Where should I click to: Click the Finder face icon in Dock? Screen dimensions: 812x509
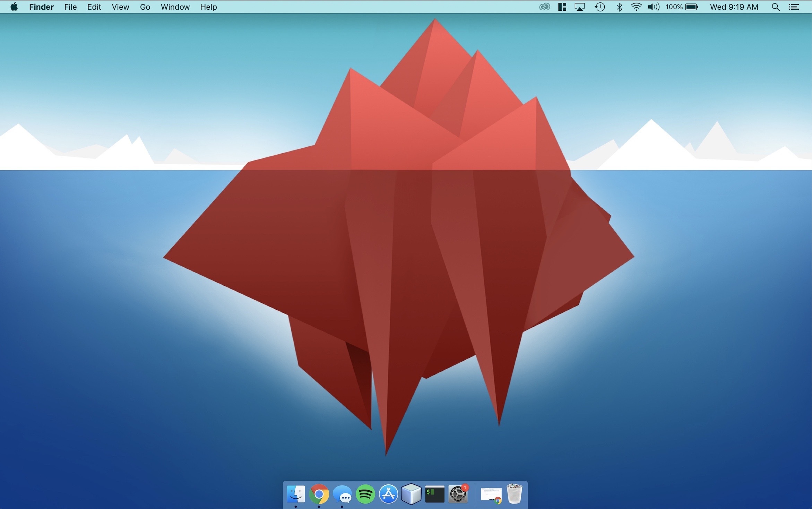(296, 494)
